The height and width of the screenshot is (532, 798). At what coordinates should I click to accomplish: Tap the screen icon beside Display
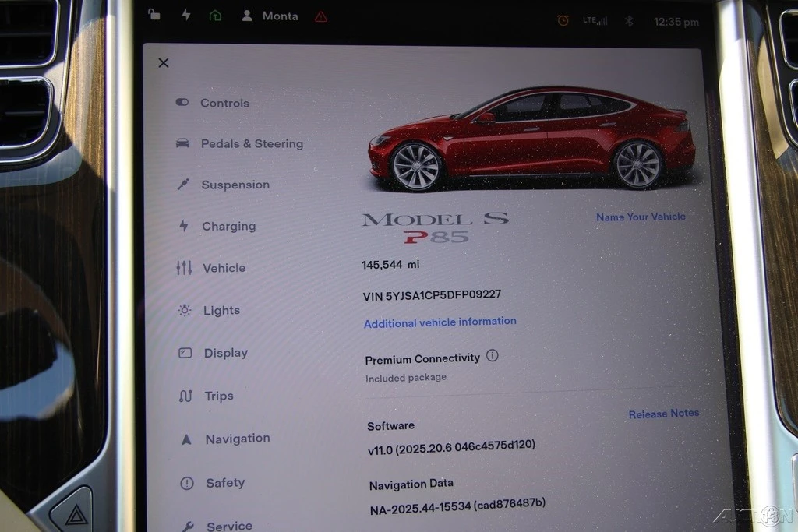tap(185, 353)
